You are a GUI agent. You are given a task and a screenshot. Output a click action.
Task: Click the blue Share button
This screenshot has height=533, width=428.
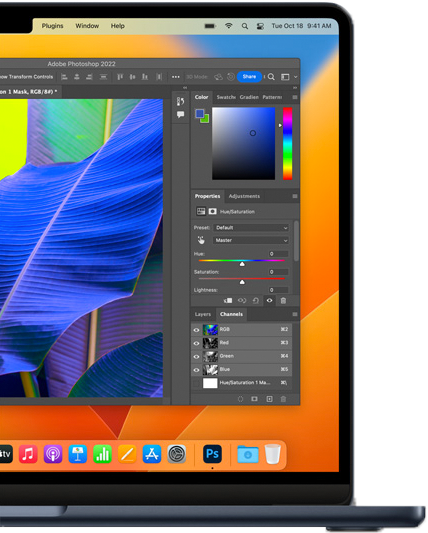(x=249, y=77)
